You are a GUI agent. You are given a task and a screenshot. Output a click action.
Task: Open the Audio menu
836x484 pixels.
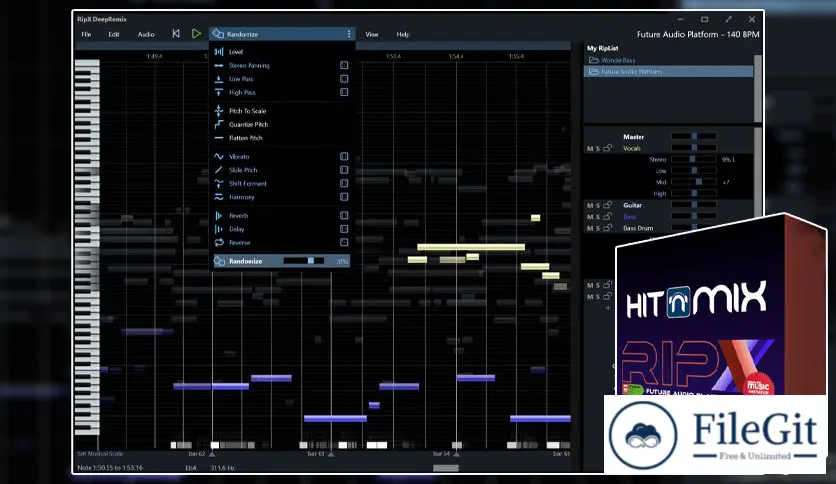[x=146, y=34]
